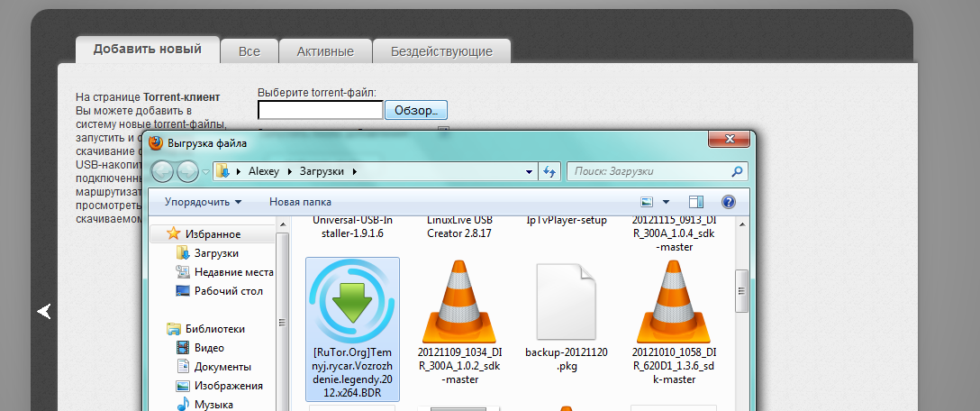Click the Недавние места icon
Screen dimensions: 980x411
pos(183,271)
